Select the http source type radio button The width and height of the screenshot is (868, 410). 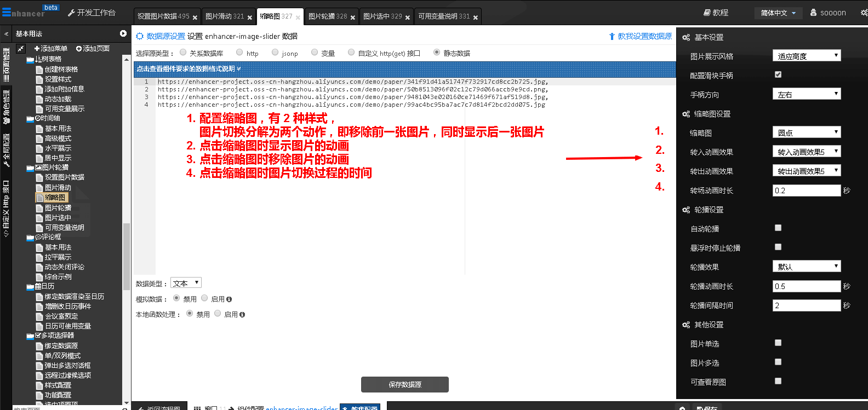pyautogui.click(x=239, y=53)
